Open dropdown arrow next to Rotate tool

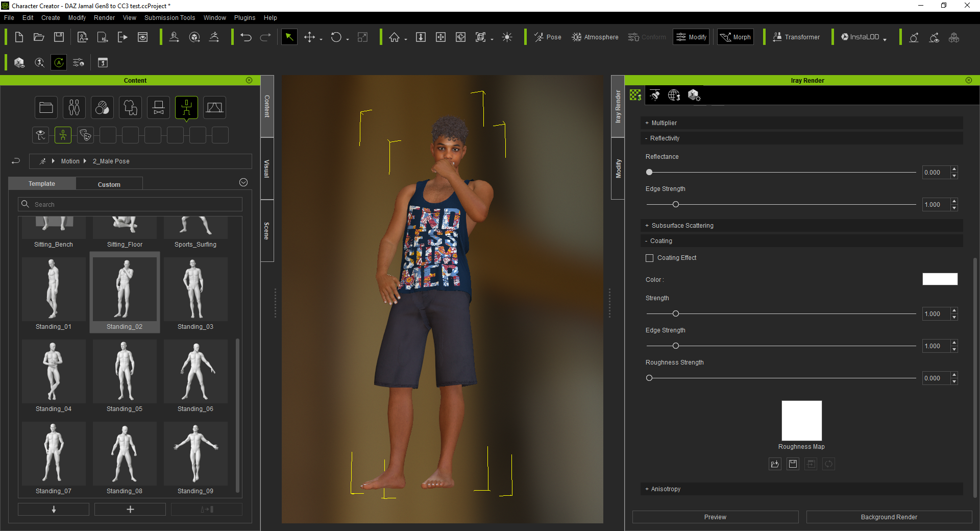pyautogui.click(x=348, y=39)
